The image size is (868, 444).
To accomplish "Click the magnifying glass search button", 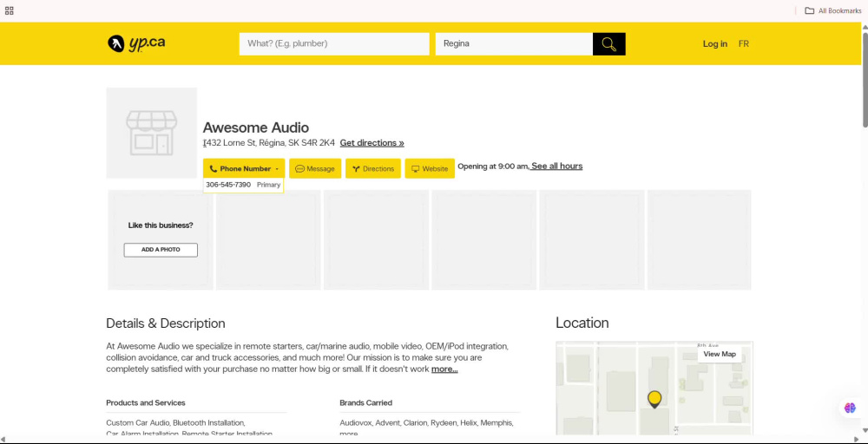I will (609, 44).
